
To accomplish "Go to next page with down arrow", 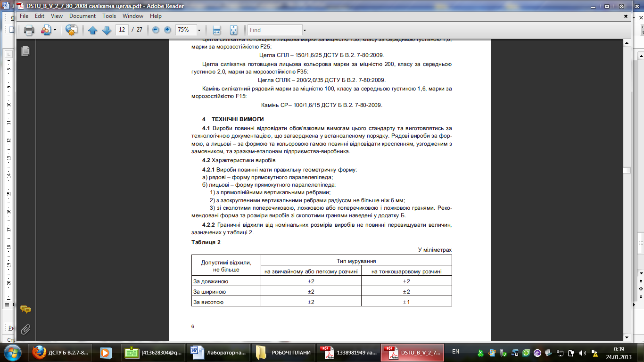I will point(107,30).
